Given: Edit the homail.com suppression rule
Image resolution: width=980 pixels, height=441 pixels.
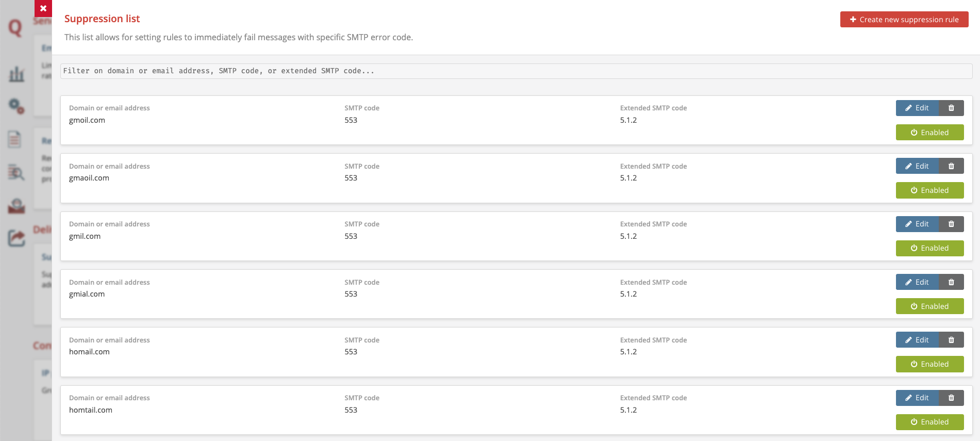Looking at the screenshot, I should click(917, 340).
